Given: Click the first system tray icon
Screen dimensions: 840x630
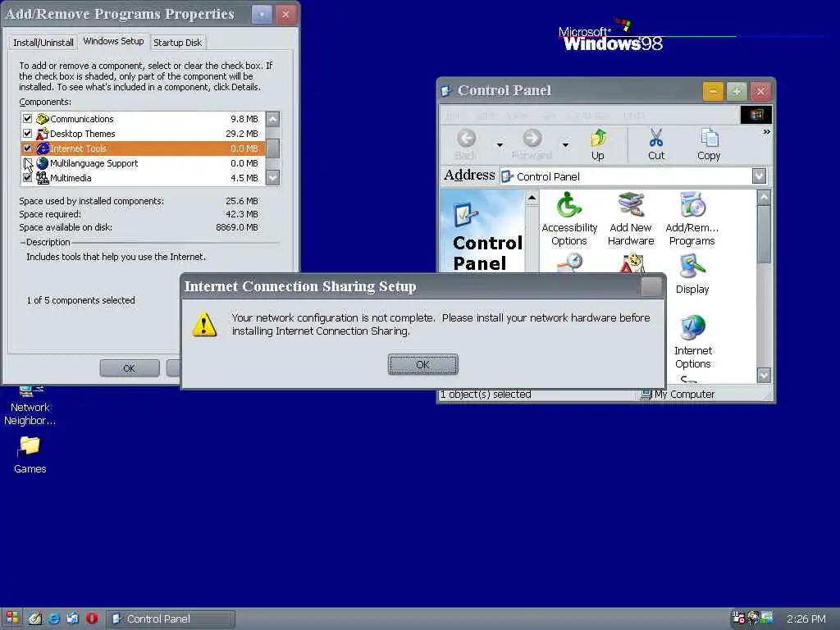Looking at the screenshot, I should (738, 618).
